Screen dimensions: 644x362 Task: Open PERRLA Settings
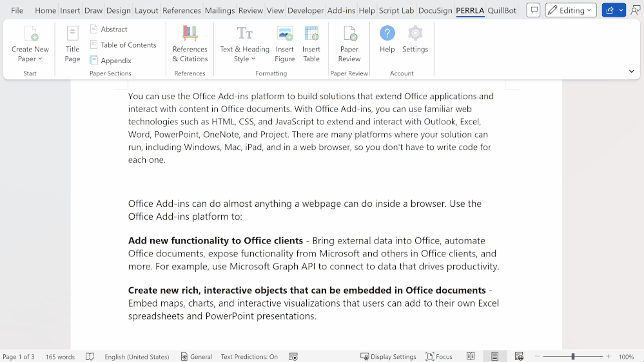[415, 39]
